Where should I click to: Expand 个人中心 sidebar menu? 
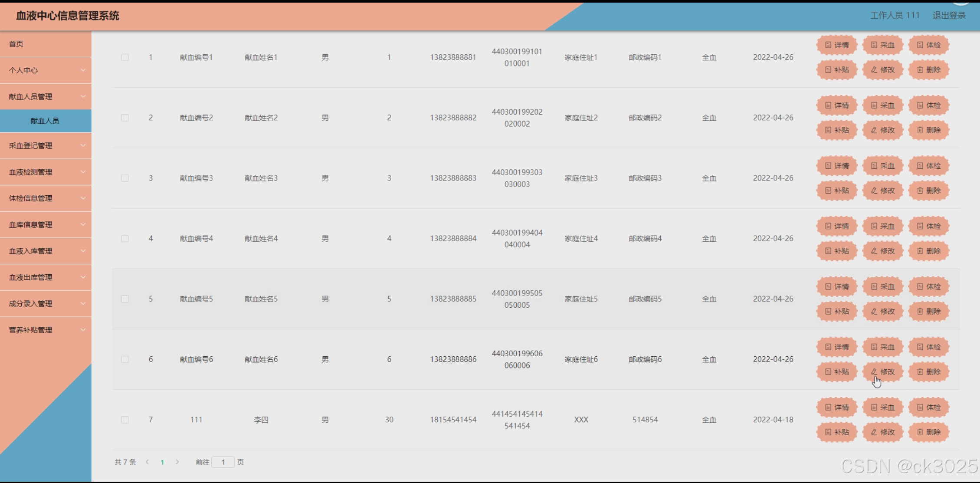click(46, 70)
